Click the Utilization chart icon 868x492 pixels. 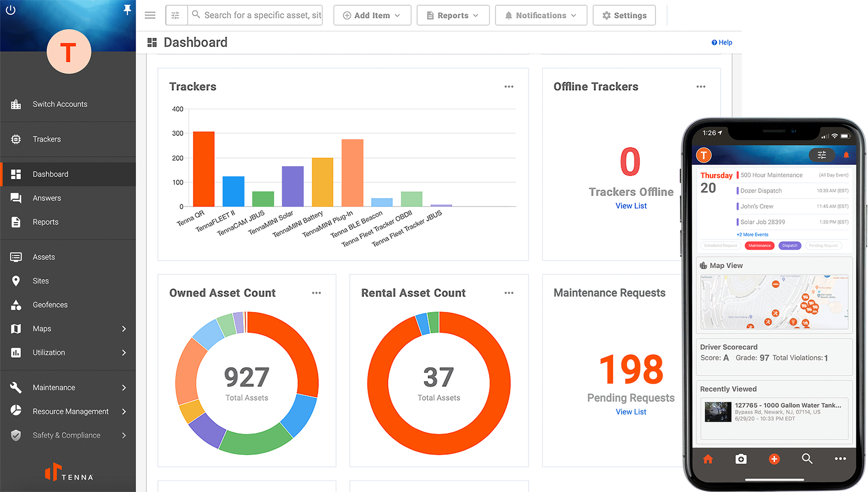point(16,353)
